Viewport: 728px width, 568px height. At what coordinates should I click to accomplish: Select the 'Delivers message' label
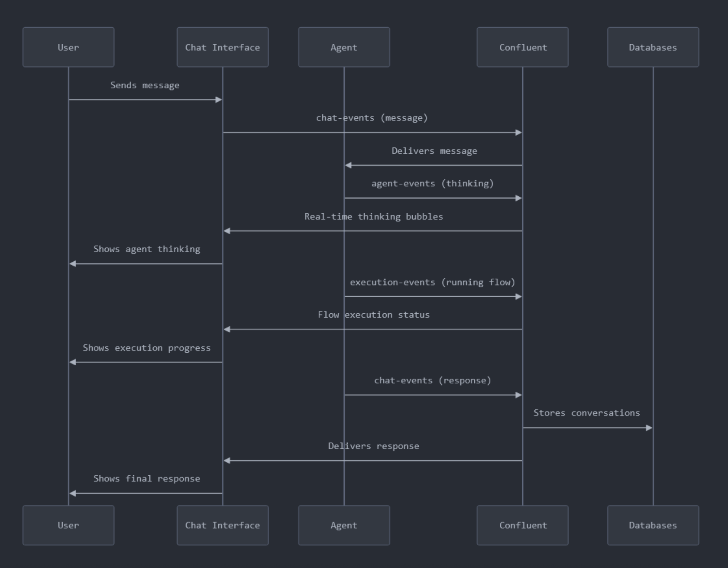pyautogui.click(x=434, y=151)
